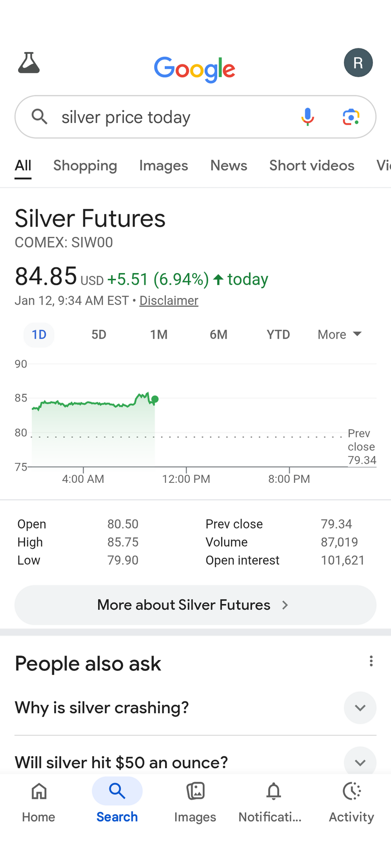Open Google Lens camera search
This screenshot has width=391, height=868.
(351, 117)
